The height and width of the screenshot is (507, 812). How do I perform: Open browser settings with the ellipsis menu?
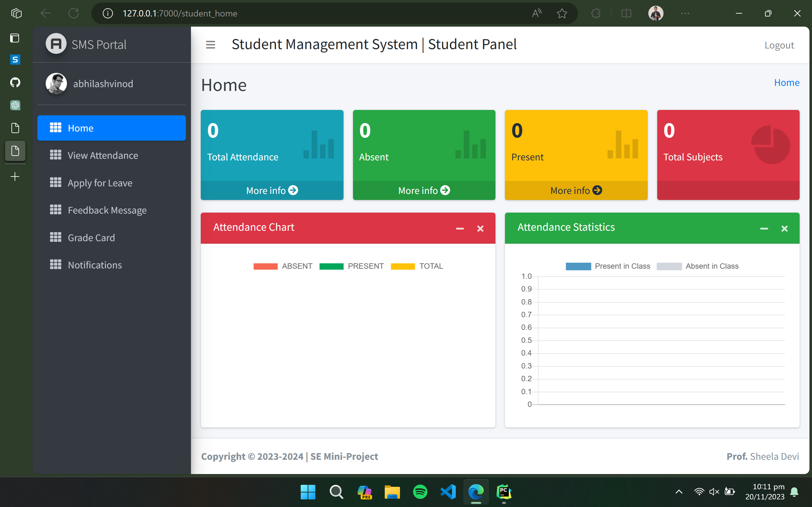pyautogui.click(x=684, y=13)
